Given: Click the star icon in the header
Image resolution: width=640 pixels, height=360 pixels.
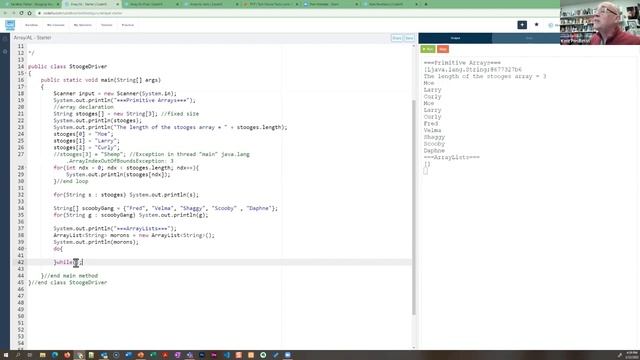Looking at the screenshot, I should (x=536, y=25).
